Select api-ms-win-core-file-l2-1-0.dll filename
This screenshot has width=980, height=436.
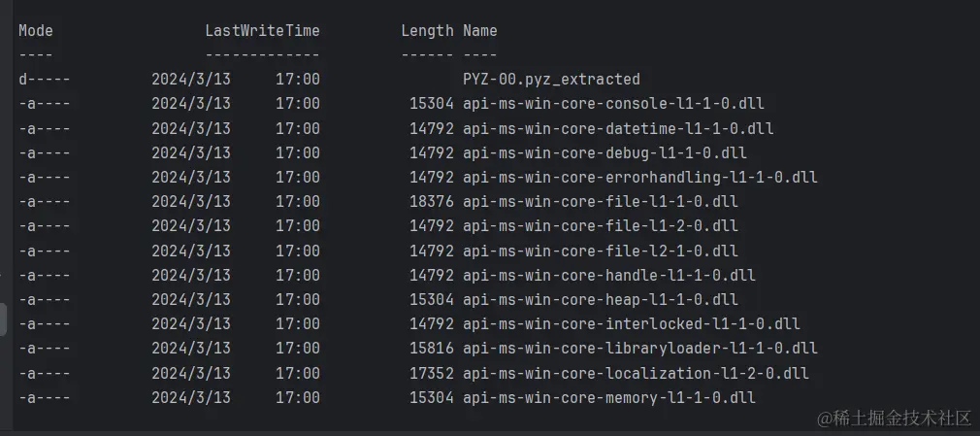600,251
